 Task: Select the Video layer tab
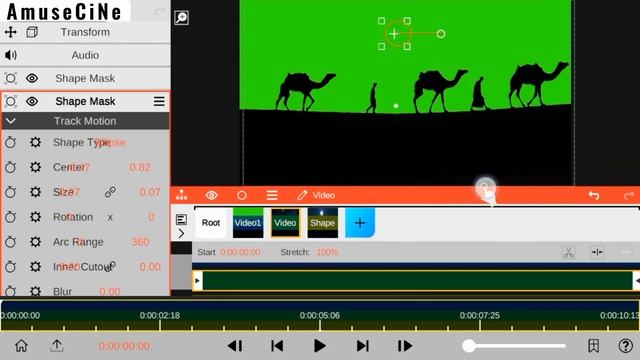pos(285,223)
